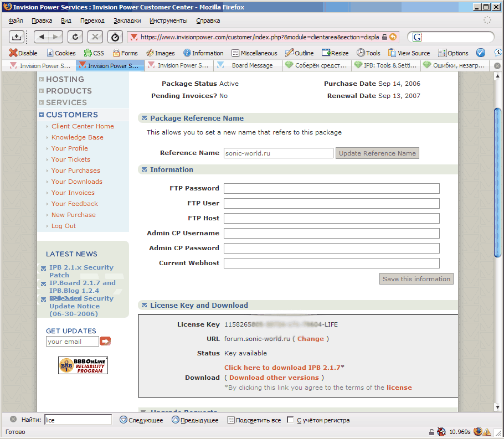Click the Update Reference Name button
The width and height of the screenshot is (504, 439).
pos(377,153)
